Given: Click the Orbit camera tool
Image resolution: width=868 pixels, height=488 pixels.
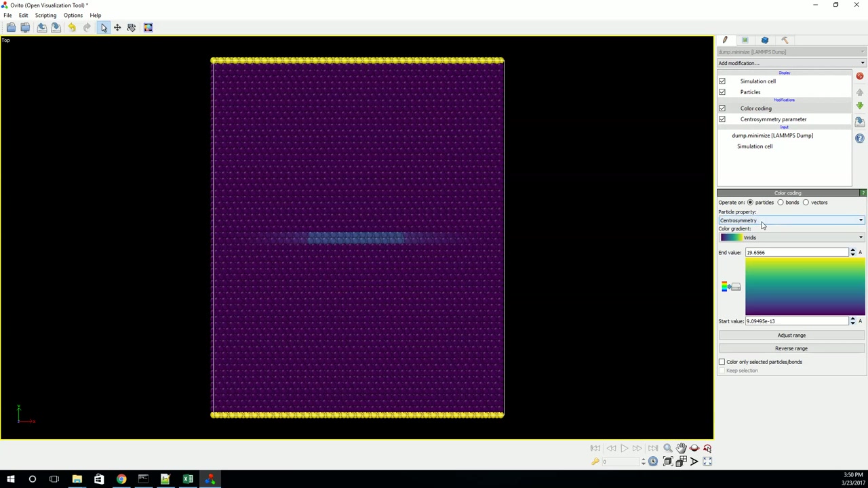Looking at the screenshot, I should pyautogui.click(x=694, y=448).
